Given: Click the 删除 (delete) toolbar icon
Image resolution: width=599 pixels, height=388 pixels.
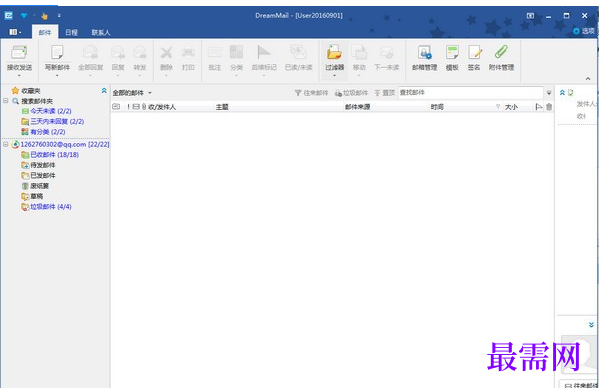Looking at the screenshot, I should pos(166,52).
